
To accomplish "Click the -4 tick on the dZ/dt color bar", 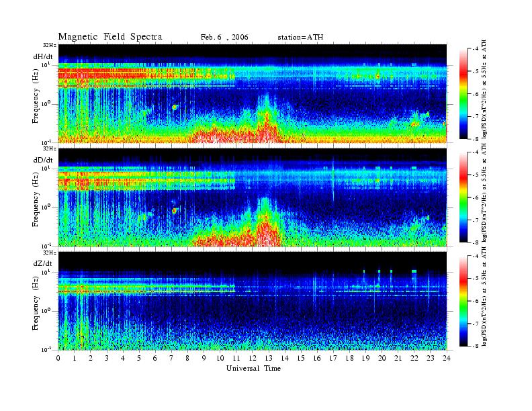I will coord(476,257).
